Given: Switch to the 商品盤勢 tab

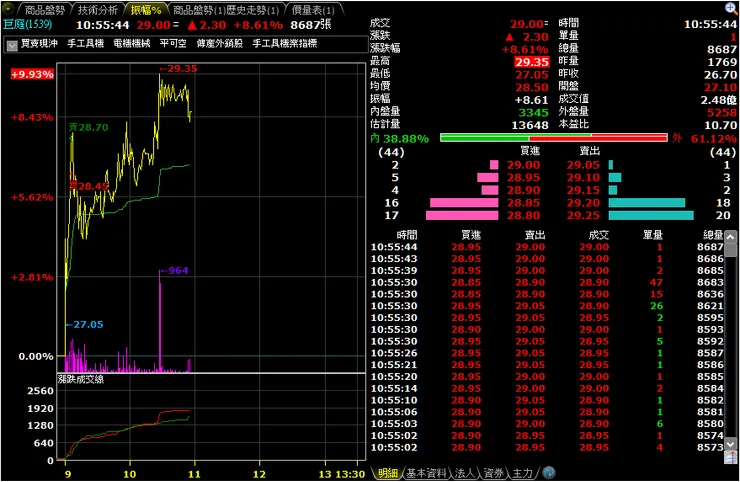Looking at the screenshot, I should (x=44, y=9).
